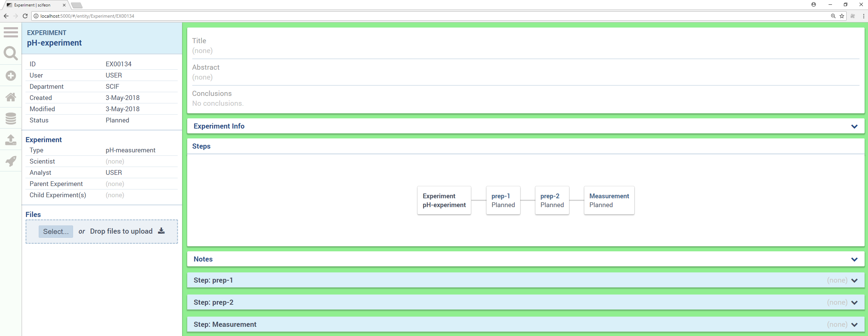Close the scifeon browser tab
The height and width of the screenshot is (336, 868).
point(64,5)
